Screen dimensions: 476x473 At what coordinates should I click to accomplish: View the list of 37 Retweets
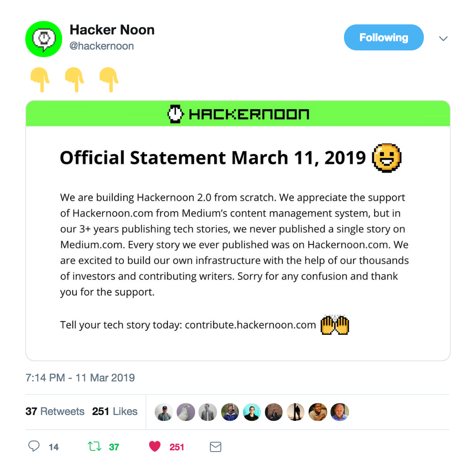(x=55, y=412)
